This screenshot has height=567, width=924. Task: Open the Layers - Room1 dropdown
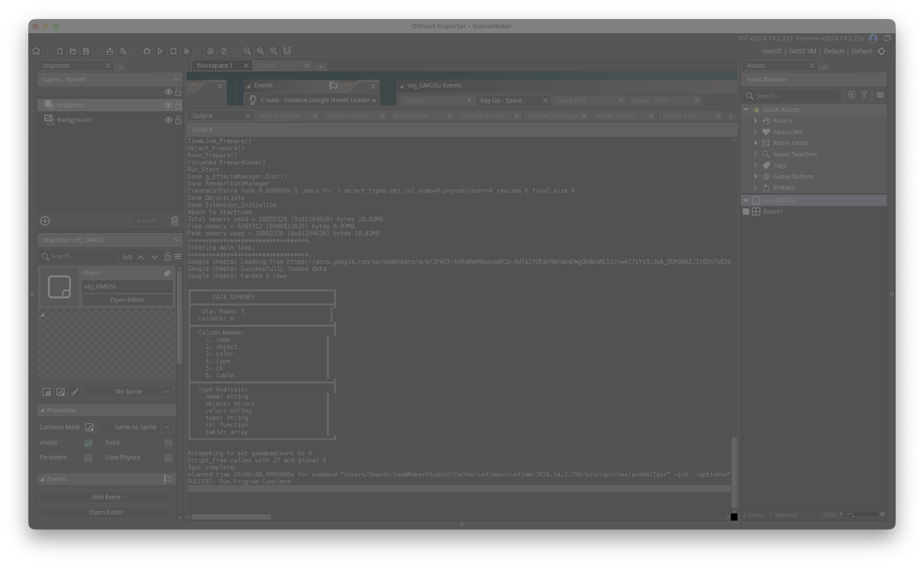(x=110, y=80)
